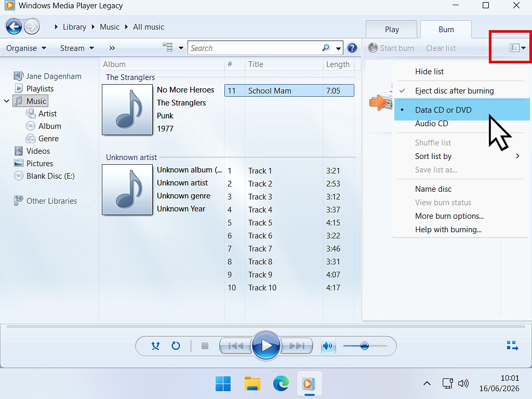Show more toolbar commands chevron
The image size is (532, 399).
pyautogui.click(x=112, y=48)
